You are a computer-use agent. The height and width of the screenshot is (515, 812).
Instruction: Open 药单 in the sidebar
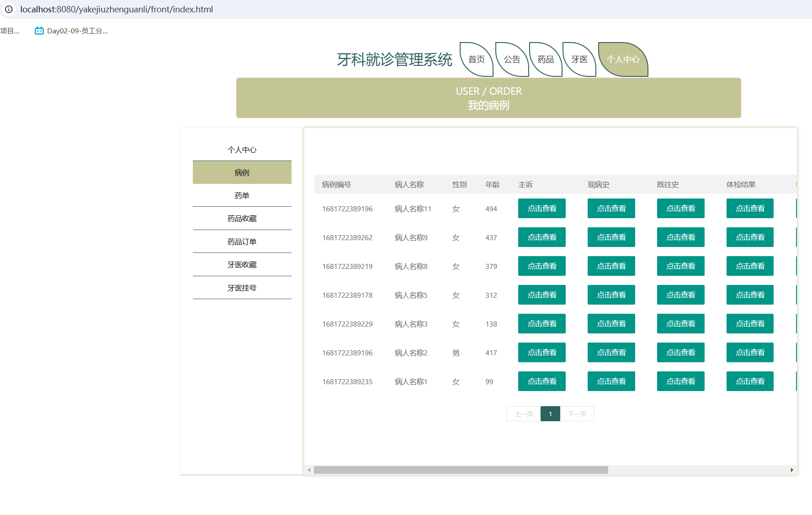point(242,195)
